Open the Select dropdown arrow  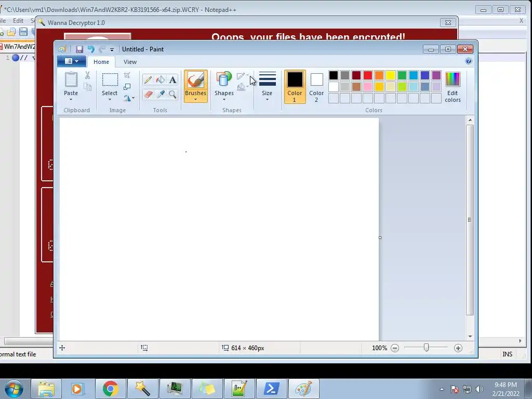(110, 99)
